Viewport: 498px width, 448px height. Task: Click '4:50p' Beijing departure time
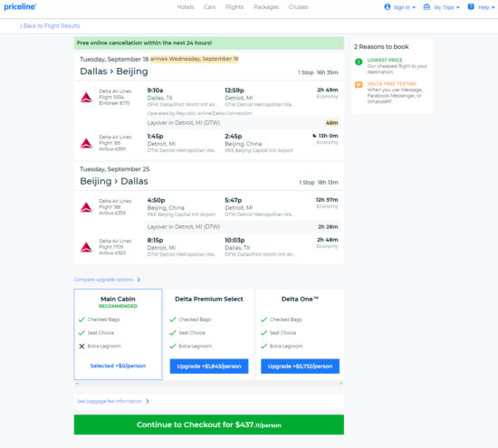[156, 200]
